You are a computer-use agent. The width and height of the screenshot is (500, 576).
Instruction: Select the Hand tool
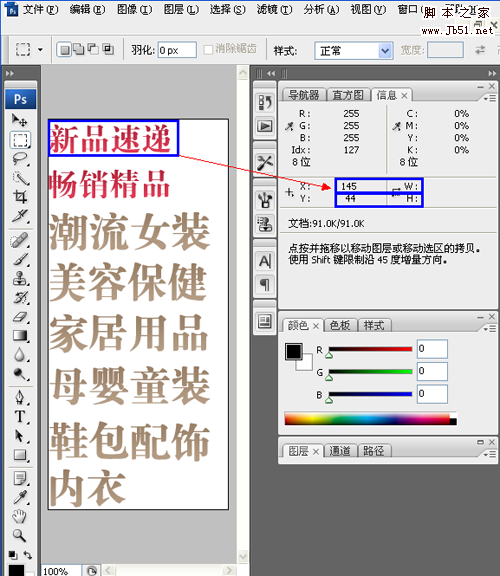20,516
